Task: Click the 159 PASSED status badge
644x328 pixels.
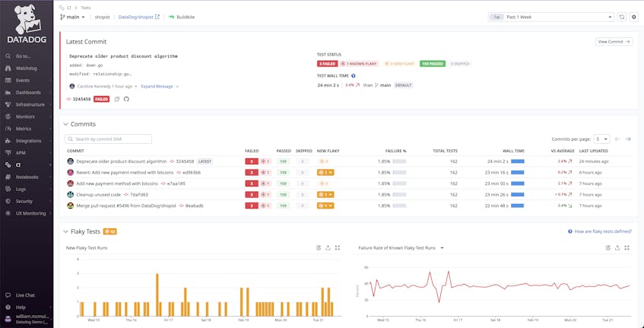Action: 433,64
